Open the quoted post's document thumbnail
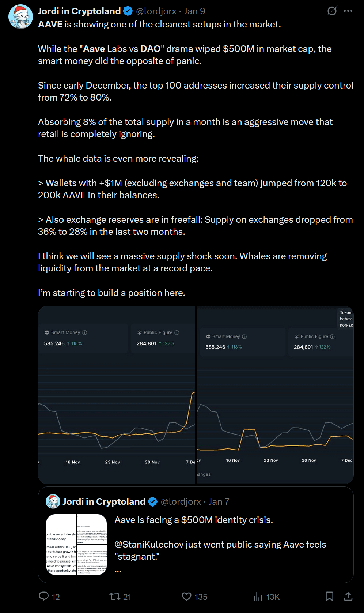This screenshot has height=613, width=364. click(x=76, y=544)
